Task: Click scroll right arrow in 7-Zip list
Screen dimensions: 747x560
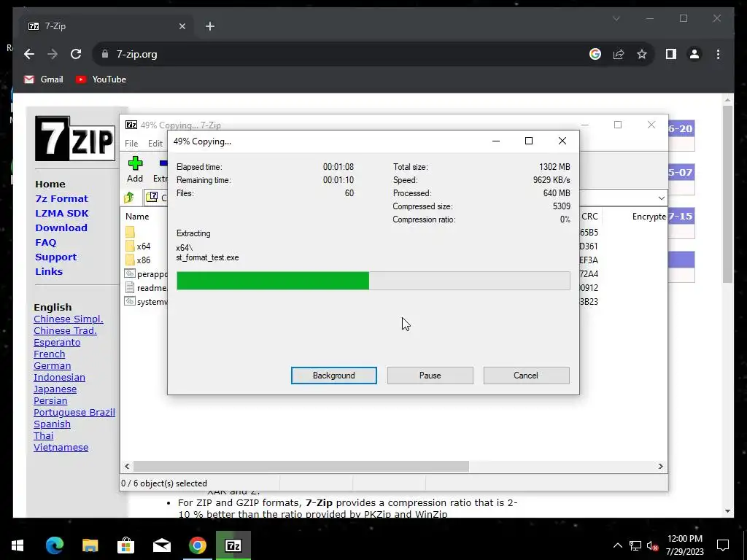Action: point(660,466)
